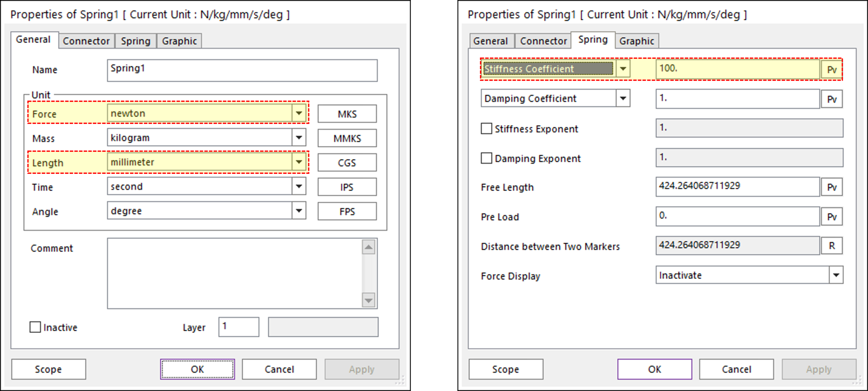Expand the Stiffness Coefficient type dropdown
Viewport: 868px width, 391px height.
click(623, 69)
